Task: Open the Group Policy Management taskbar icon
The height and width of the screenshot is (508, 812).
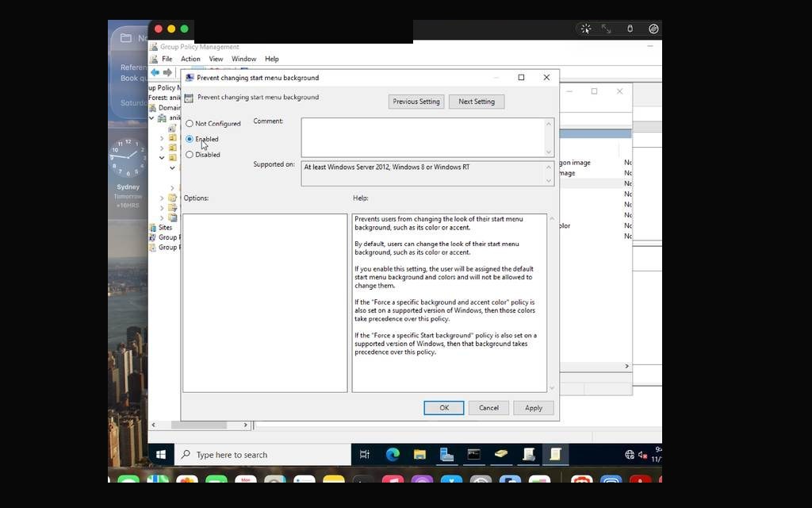Action: point(528,455)
